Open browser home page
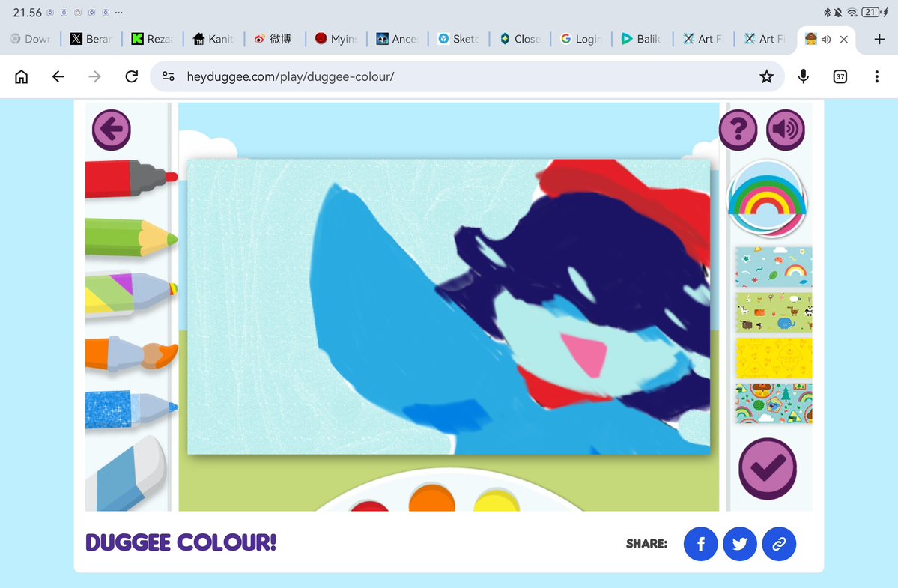898x588 pixels. coord(21,76)
